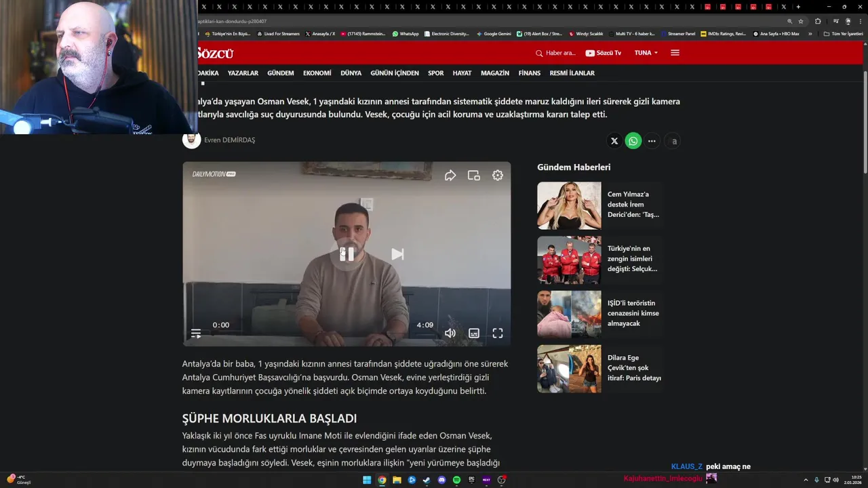Open GÜNDEM menu item
Screen dimensions: 868x488
pyautogui.click(x=281, y=73)
